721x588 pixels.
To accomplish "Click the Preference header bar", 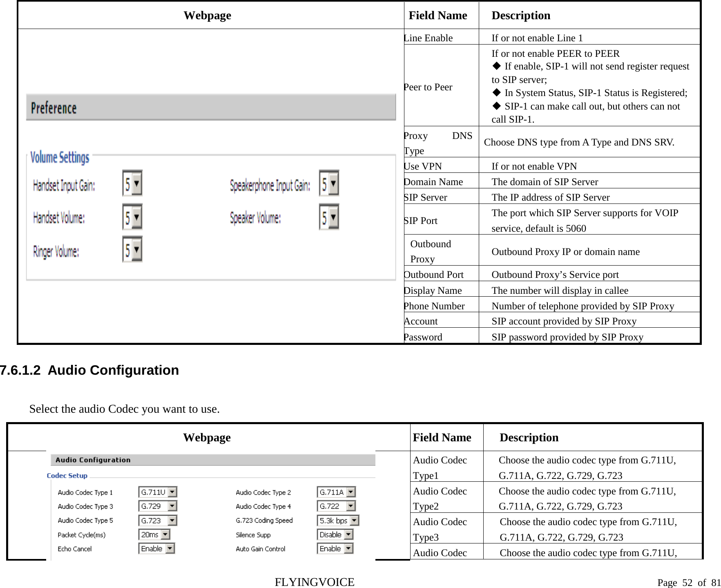I will click(211, 107).
